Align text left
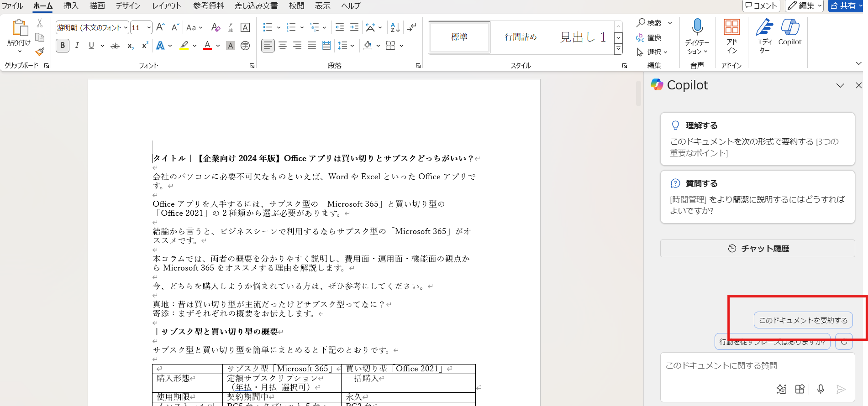This screenshot has width=868, height=406. point(268,46)
